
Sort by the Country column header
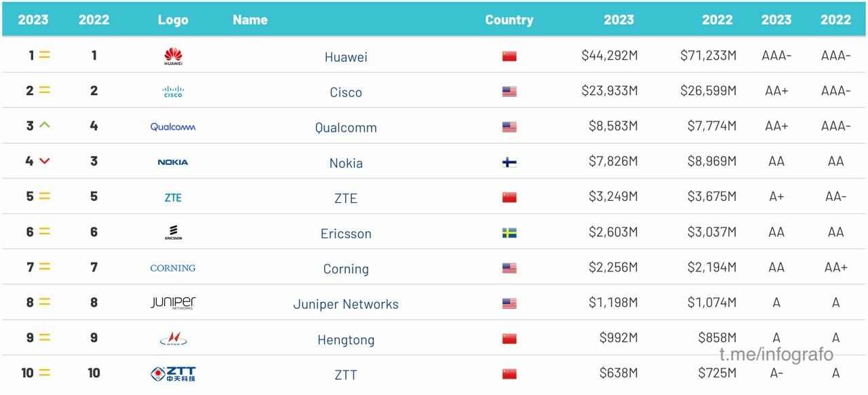click(x=509, y=20)
